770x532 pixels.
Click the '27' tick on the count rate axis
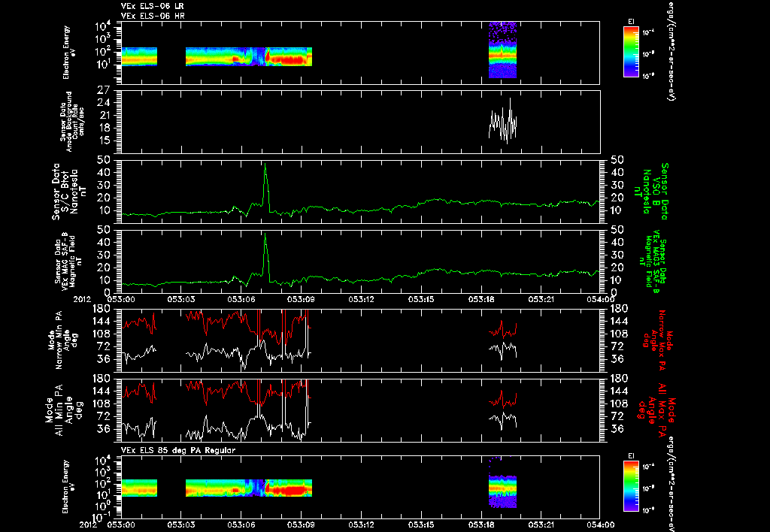point(105,90)
